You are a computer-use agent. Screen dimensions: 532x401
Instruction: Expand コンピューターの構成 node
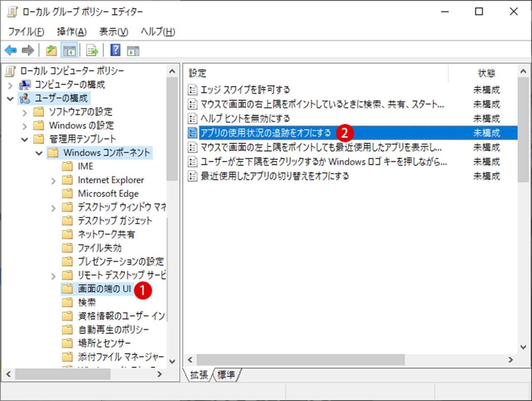tap(10, 85)
